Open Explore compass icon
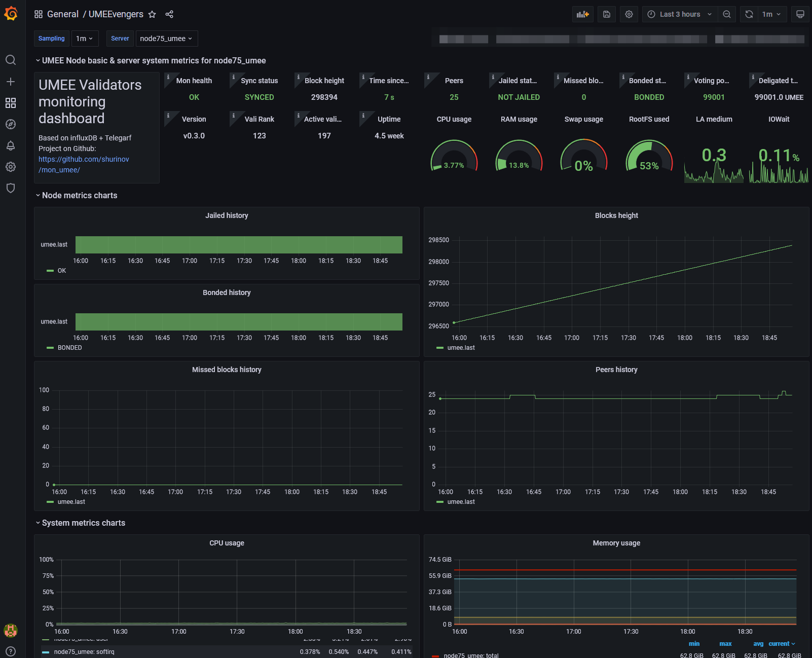 click(x=11, y=124)
